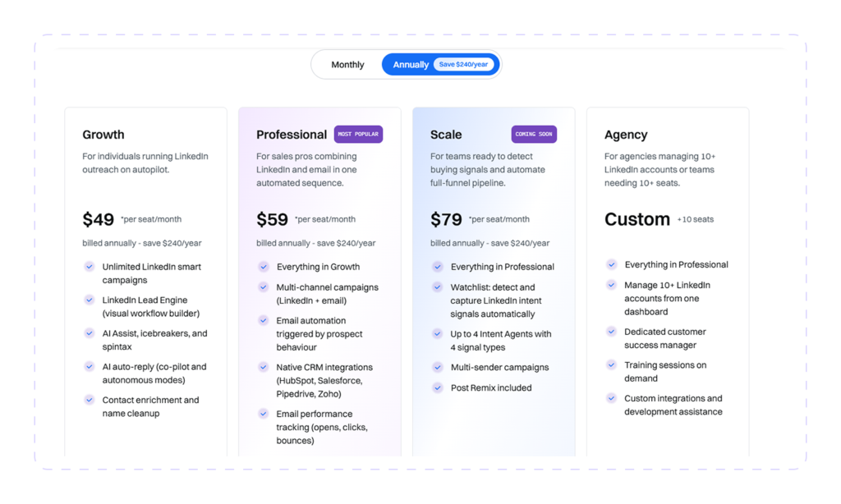Select the Professional plan title
Screen dimensions: 841x504
pos(292,135)
